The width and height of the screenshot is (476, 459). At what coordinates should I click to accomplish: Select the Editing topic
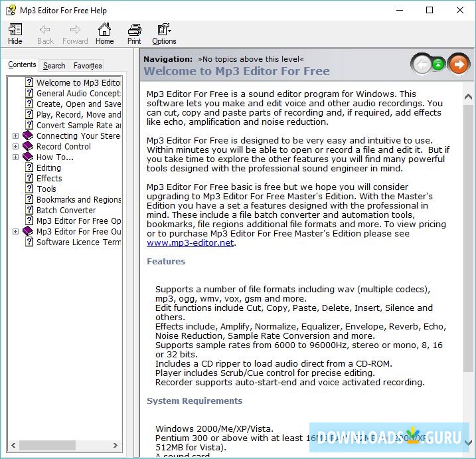48,167
